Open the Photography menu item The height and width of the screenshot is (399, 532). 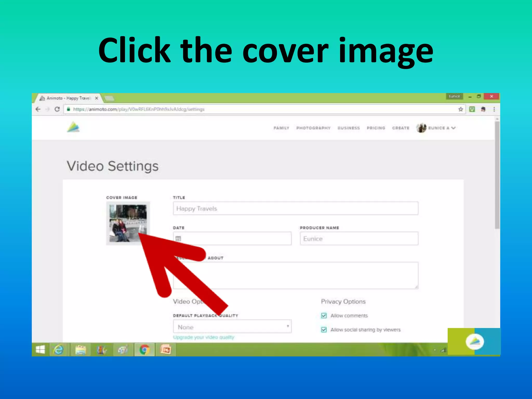pos(313,128)
